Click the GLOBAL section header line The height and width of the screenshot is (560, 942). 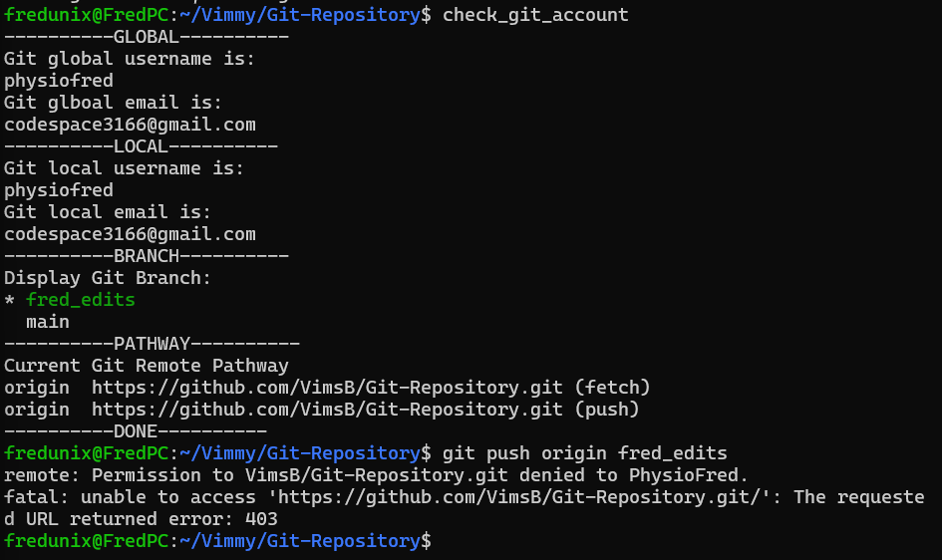pos(147,37)
